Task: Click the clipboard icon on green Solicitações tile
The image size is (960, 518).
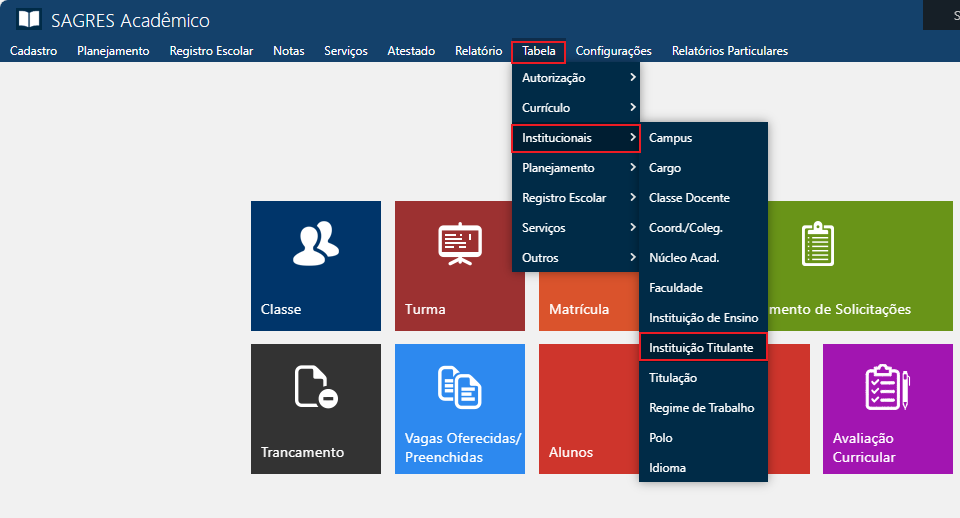Action: pyautogui.click(x=817, y=245)
